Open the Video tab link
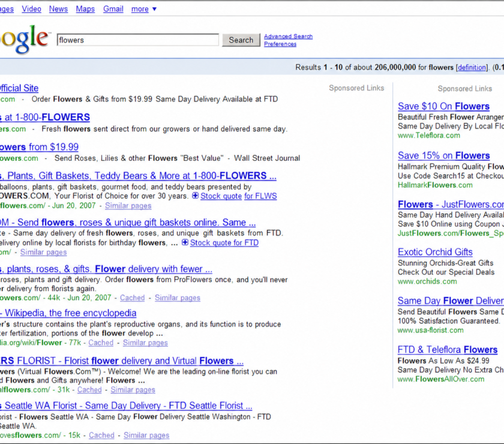The image size is (504, 444). click(31, 9)
